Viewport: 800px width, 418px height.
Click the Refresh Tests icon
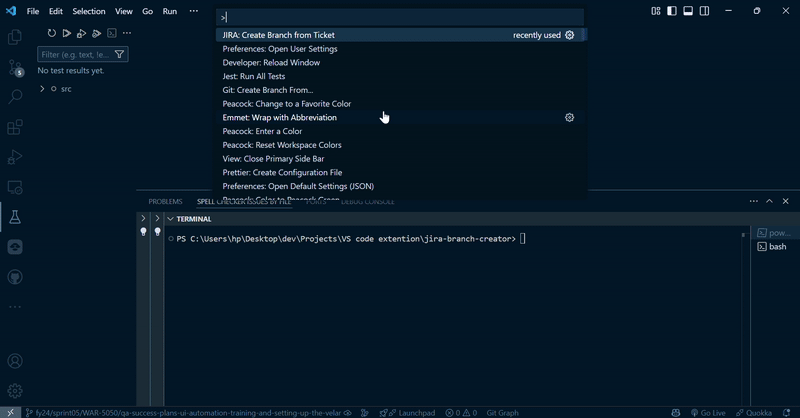(52, 33)
